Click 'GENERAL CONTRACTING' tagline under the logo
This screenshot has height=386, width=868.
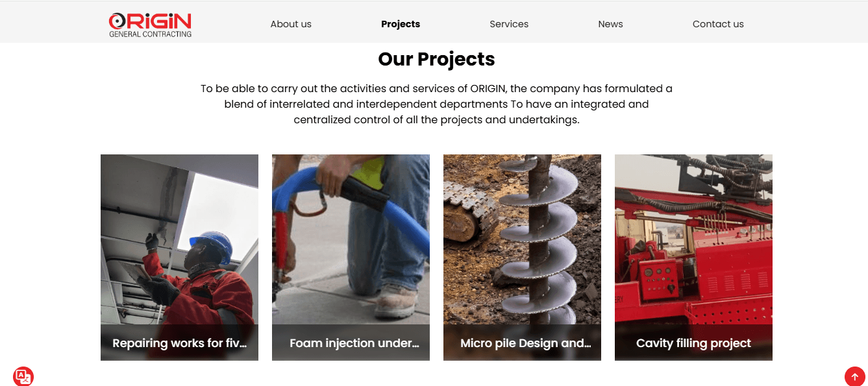(150, 34)
